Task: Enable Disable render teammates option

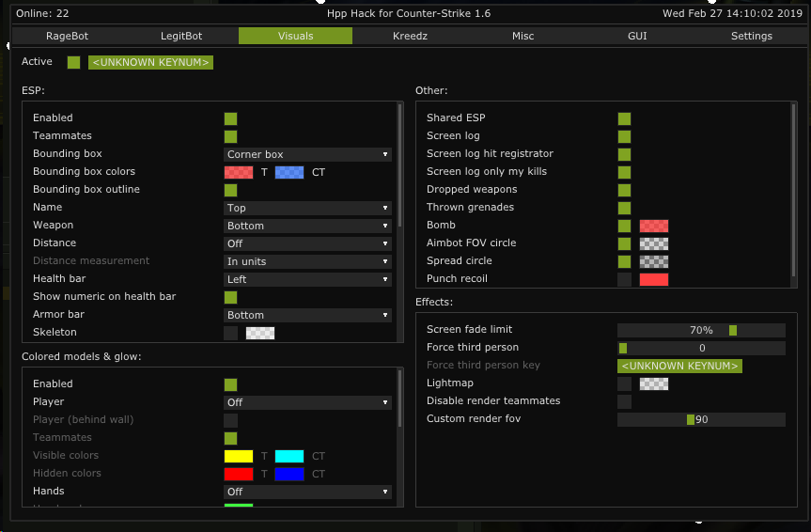Action: 624,401
